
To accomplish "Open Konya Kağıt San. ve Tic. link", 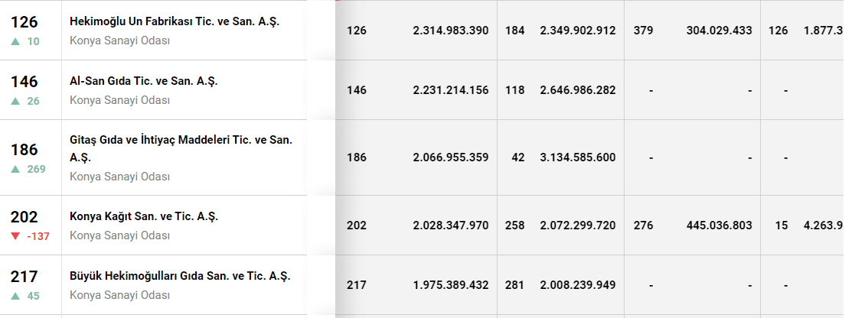I will [x=144, y=216].
